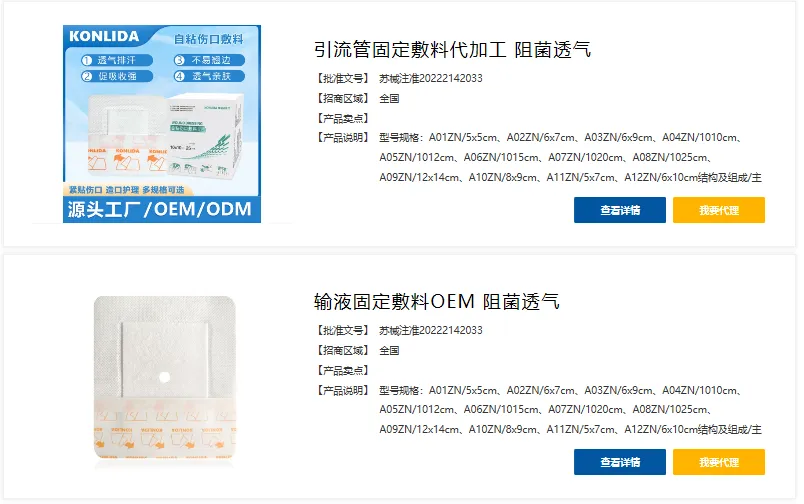Click the 产品说明 specifications text of 引流管固定敷料
Screen dimensions: 804x504
(570, 157)
